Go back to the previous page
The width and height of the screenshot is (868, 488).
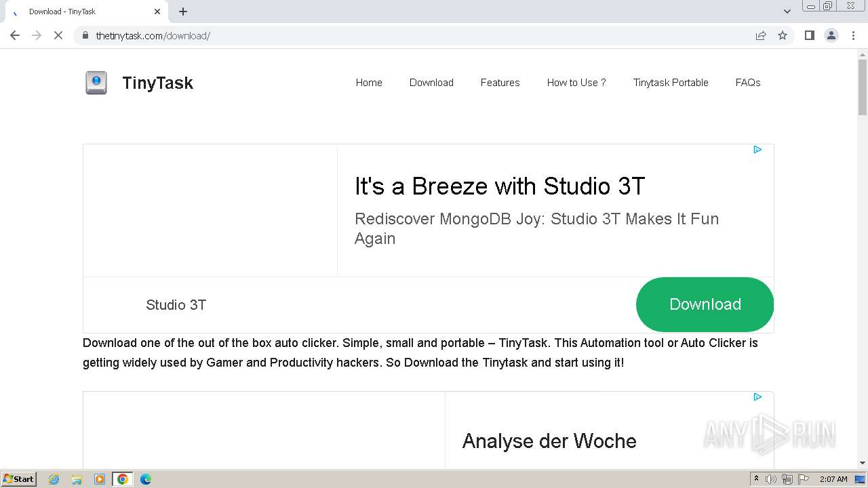pyautogui.click(x=15, y=35)
